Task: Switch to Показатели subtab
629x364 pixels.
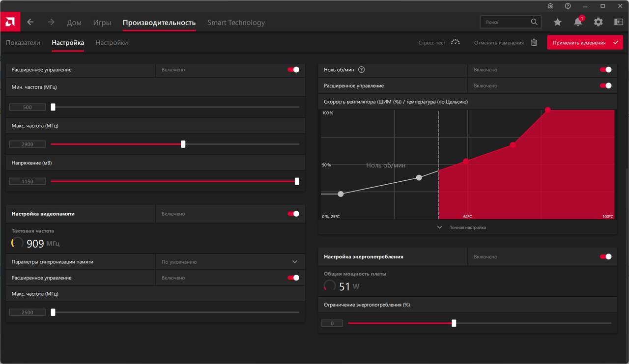Action: pyautogui.click(x=23, y=43)
